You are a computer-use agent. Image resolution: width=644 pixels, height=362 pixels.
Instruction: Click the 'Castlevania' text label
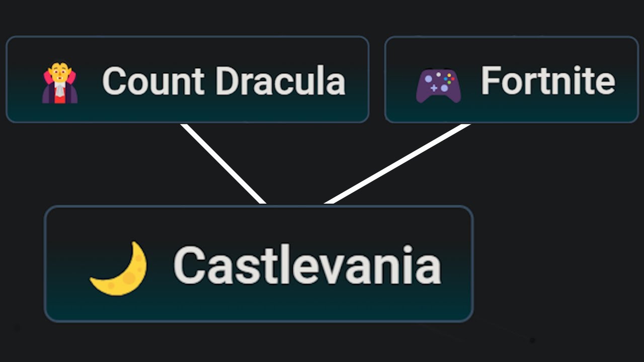click(307, 265)
